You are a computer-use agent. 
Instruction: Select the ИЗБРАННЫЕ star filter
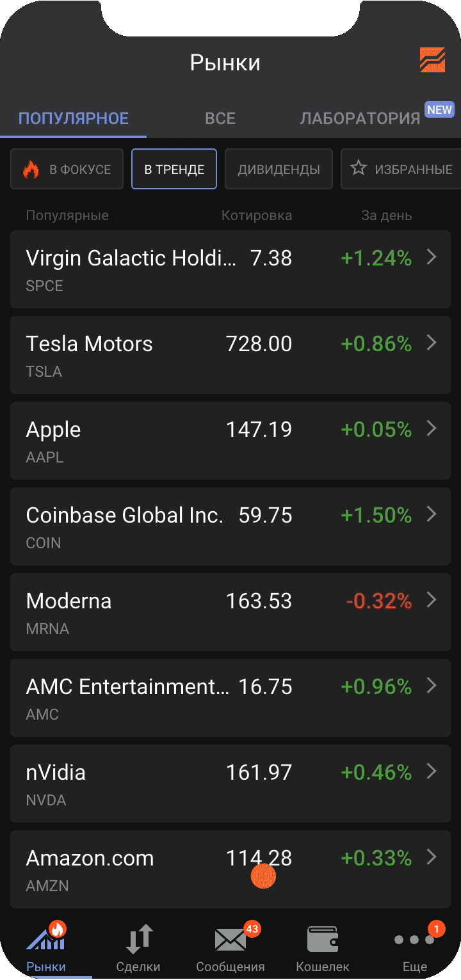401,170
